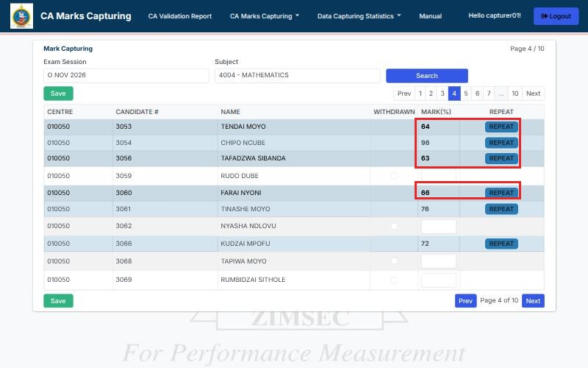Viewport: 588px width, 368px height.
Task: Go to page 6 in pagination
Action: tap(477, 93)
